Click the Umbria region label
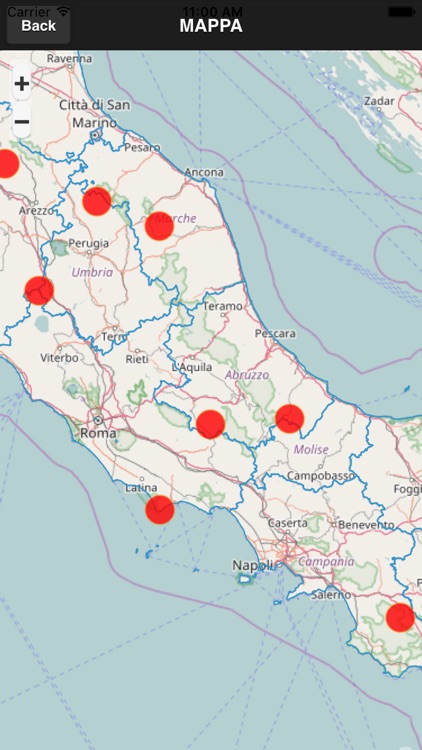Screen dimensions: 422x750 92,273
